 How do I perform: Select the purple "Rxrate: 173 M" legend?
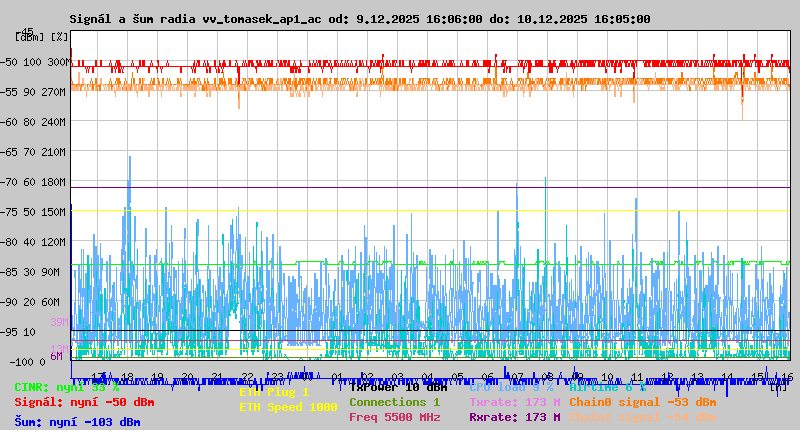[x=514, y=417]
